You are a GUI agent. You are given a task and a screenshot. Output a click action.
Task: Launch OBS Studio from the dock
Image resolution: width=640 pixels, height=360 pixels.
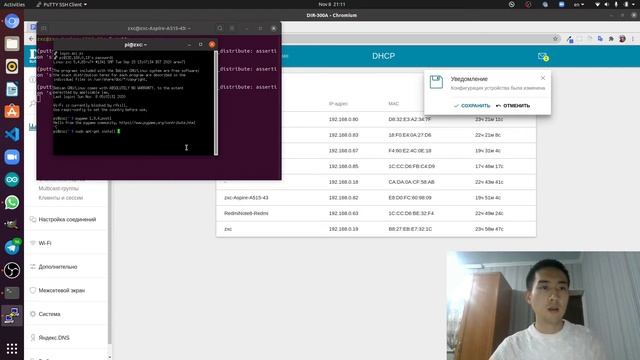12,270
